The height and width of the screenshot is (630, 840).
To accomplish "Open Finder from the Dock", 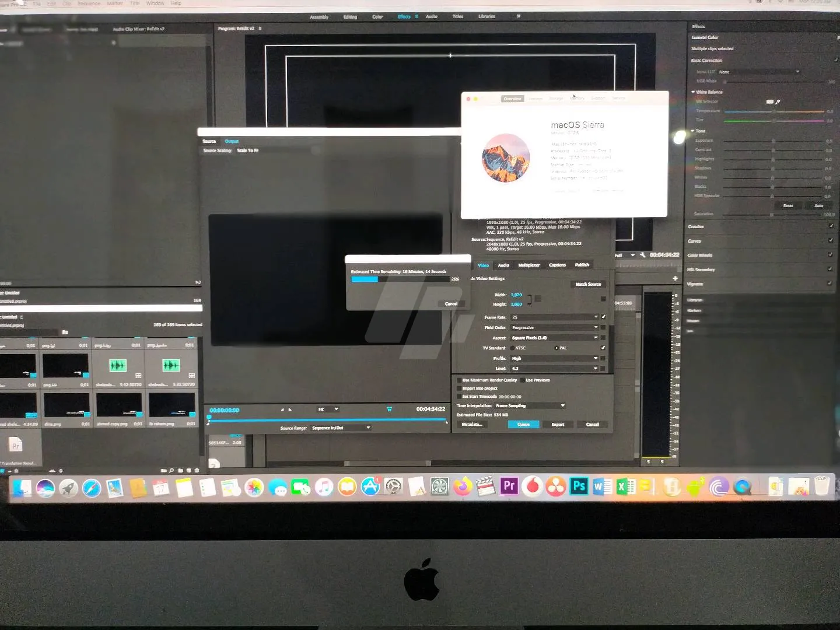I will click(x=22, y=488).
